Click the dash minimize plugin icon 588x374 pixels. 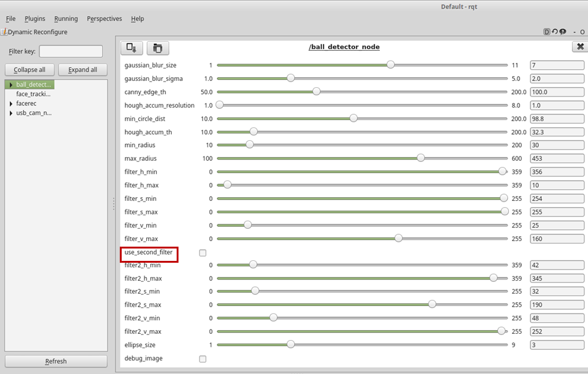574,32
